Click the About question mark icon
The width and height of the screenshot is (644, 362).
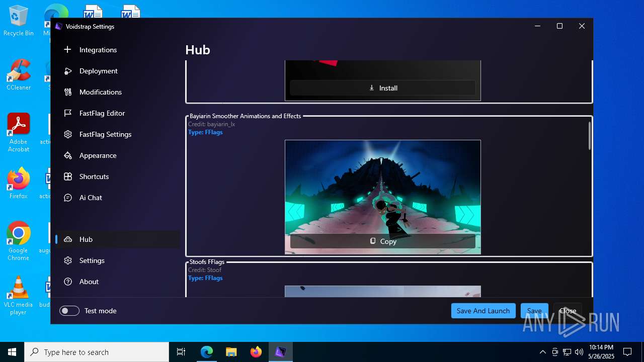(68, 282)
